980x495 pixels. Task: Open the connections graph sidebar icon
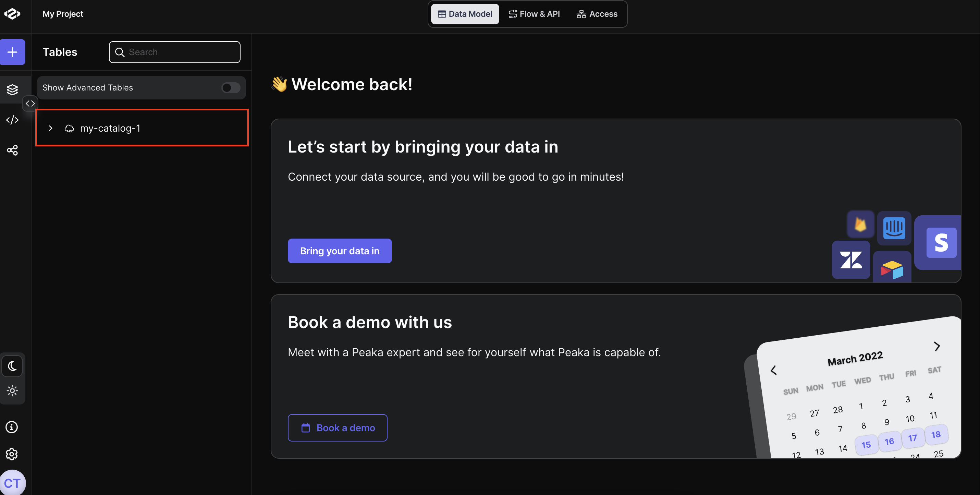[13, 150]
